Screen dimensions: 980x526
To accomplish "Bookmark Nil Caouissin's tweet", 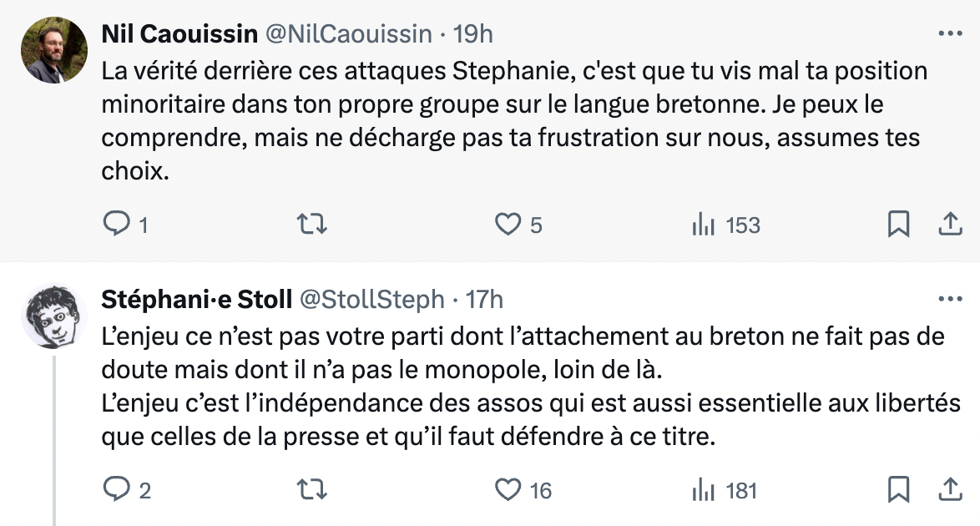I will (x=898, y=224).
